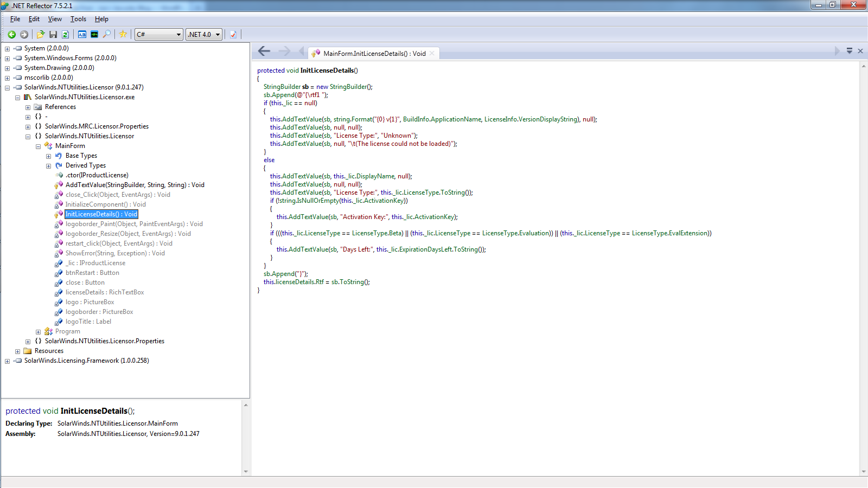This screenshot has width=868, height=488.
Task: Click the checklist document toolbar icon
Action: click(233, 34)
